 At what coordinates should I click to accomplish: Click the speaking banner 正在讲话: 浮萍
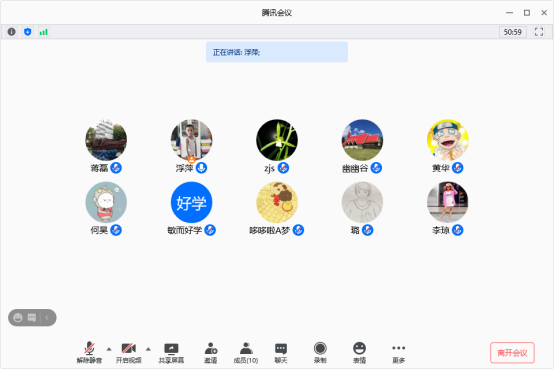click(x=277, y=52)
